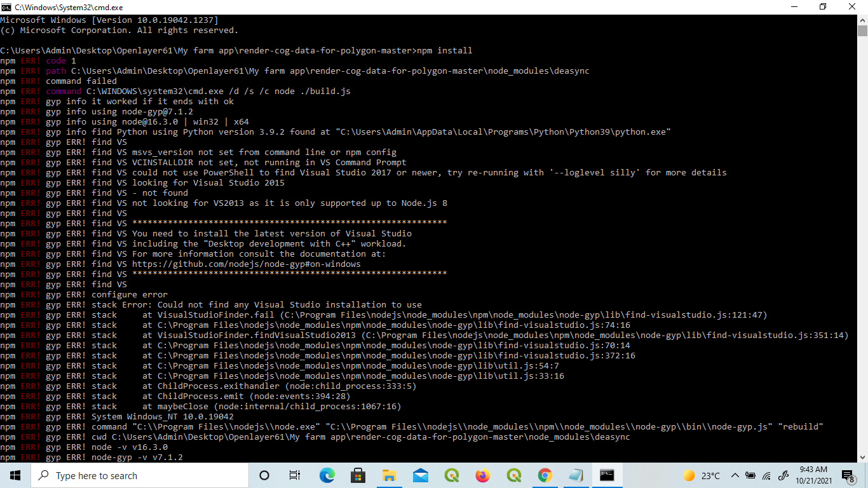Launch Microsoft Edge
This screenshot has height=488, width=868.
327,475
